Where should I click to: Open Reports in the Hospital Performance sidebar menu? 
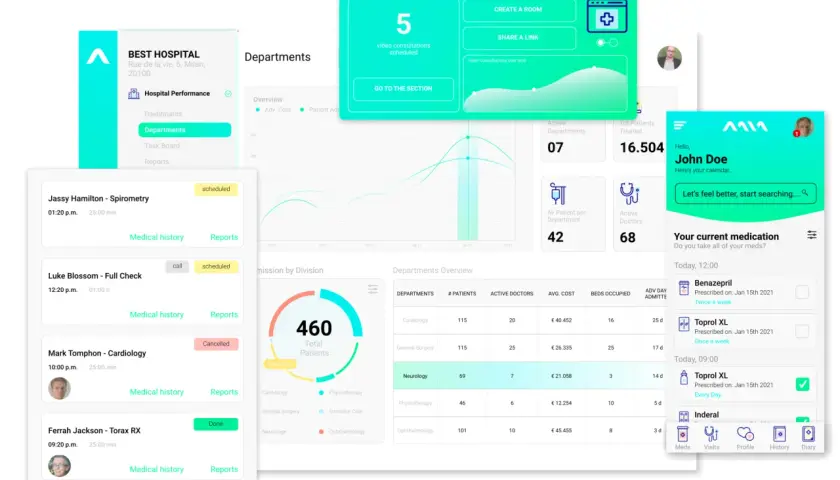[x=156, y=161]
